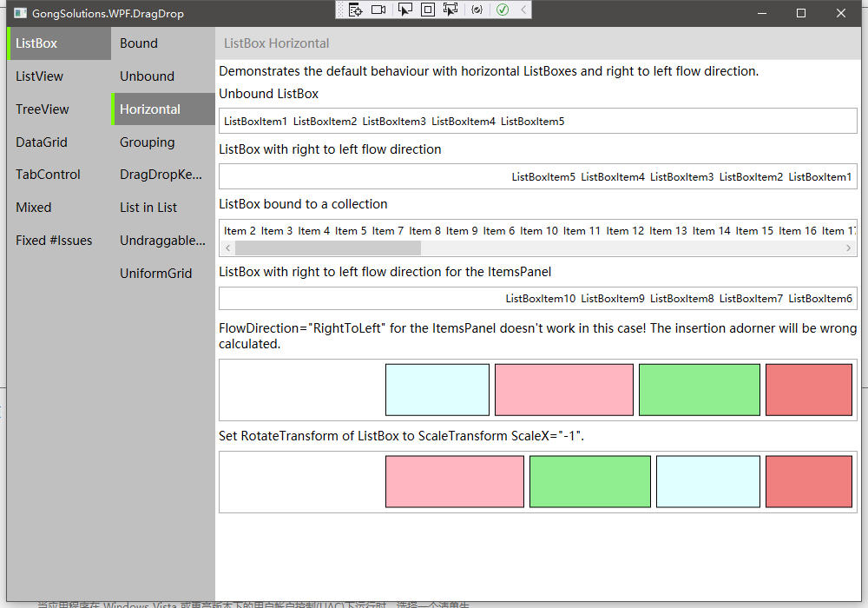Select ListBoxItem3 in the unbound ListBox
The width and height of the screenshot is (868, 608).
(394, 122)
